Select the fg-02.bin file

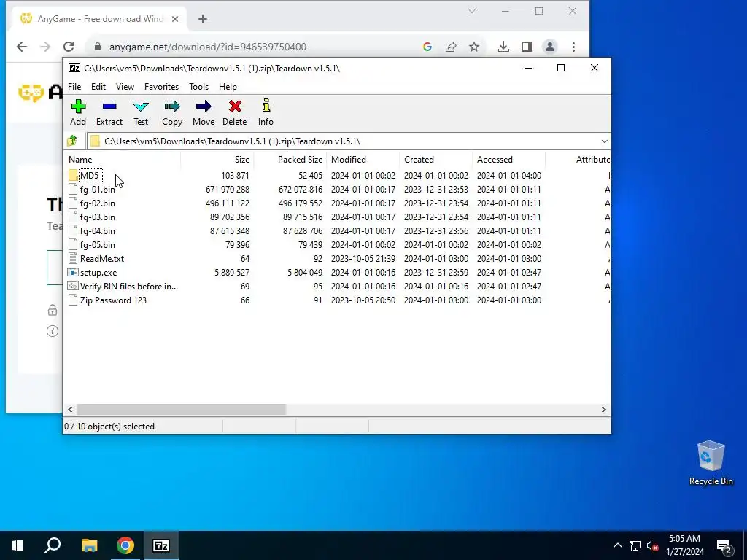(x=97, y=203)
